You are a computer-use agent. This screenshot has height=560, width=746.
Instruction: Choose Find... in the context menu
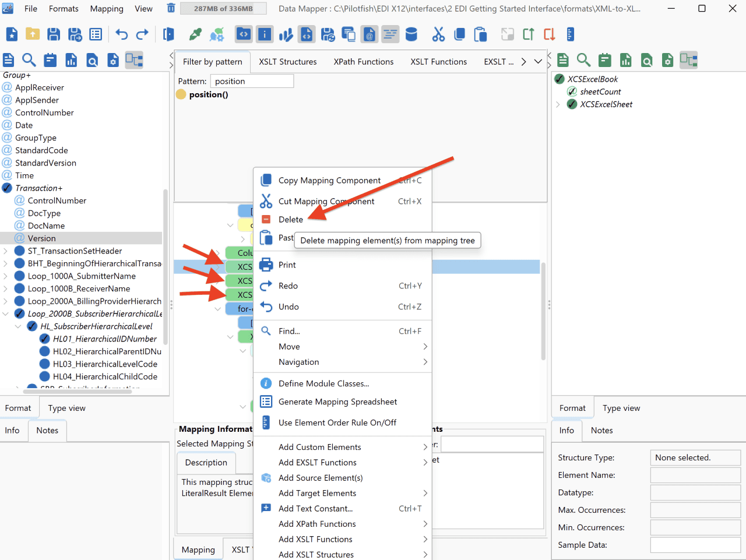289,331
